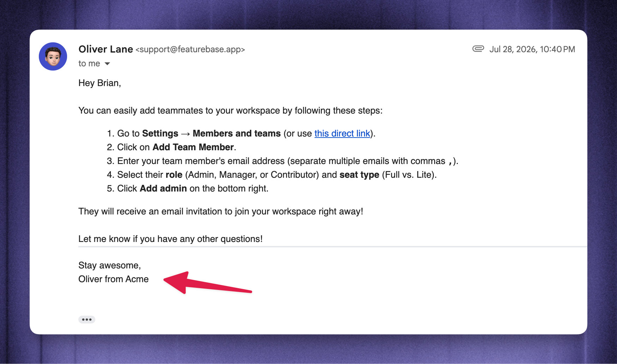Click bold 'Add Team Member' text

coord(193,147)
